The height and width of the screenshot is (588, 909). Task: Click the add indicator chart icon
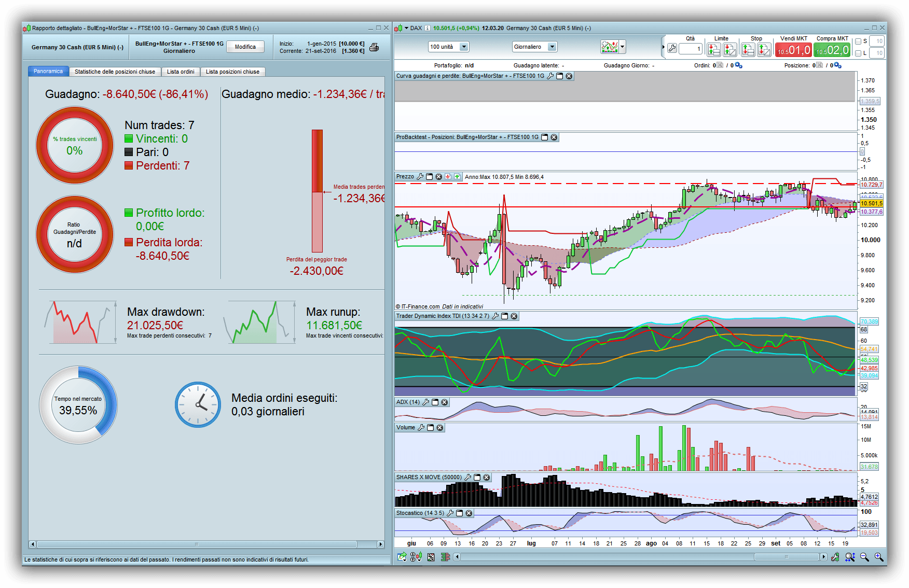pos(610,47)
